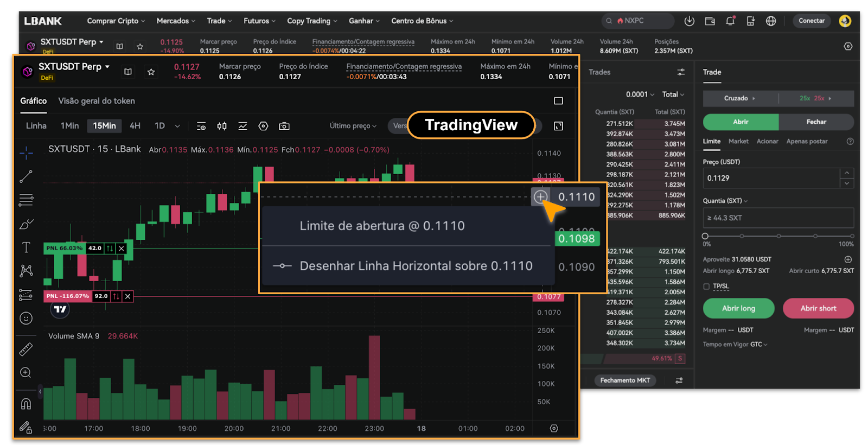
Task: Click the Fechamento MKT button
Action: 625,380
